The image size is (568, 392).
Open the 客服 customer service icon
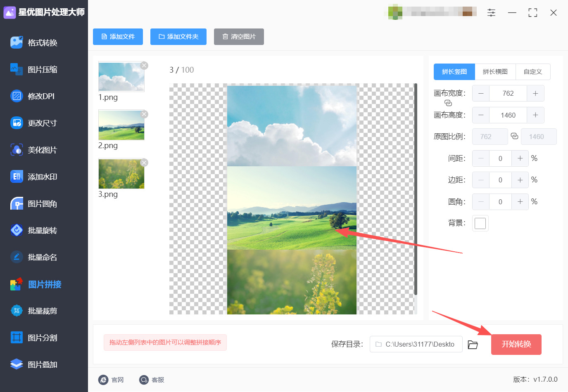(x=144, y=380)
